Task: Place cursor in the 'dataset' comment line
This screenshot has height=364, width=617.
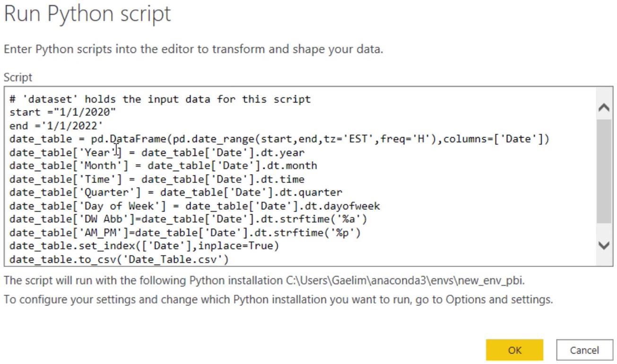Action: click(x=160, y=99)
